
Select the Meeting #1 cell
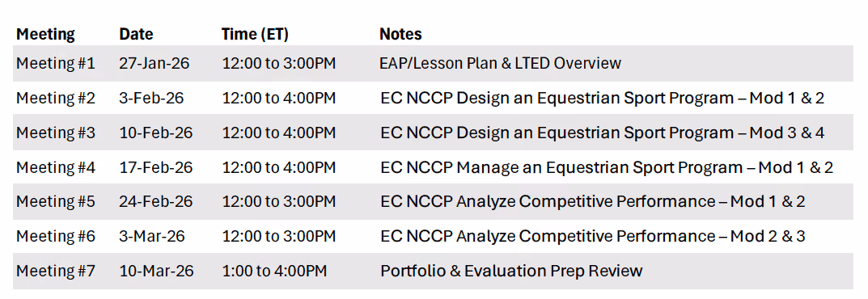pyautogui.click(x=55, y=64)
